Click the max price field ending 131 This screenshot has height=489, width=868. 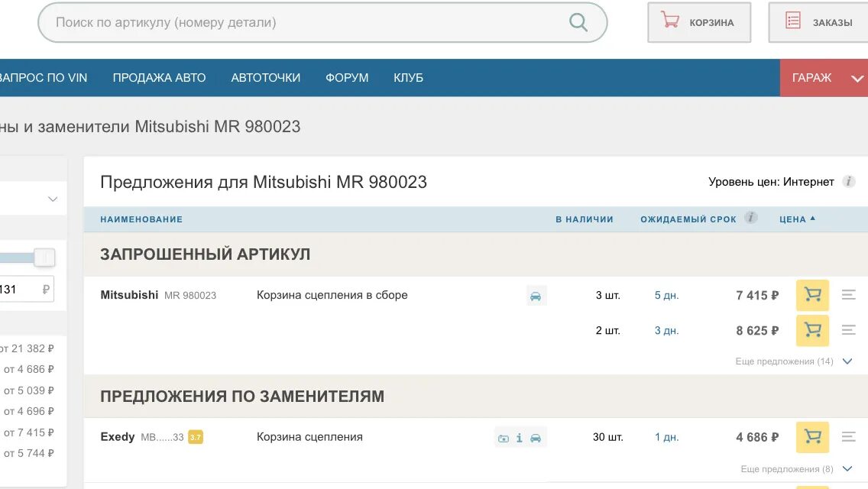pos(27,289)
